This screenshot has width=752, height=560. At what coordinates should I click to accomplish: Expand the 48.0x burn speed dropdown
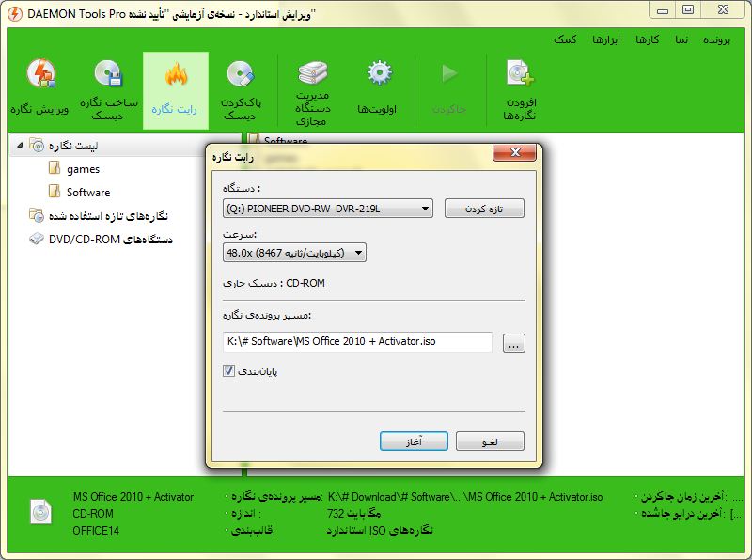pyautogui.click(x=294, y=253)
